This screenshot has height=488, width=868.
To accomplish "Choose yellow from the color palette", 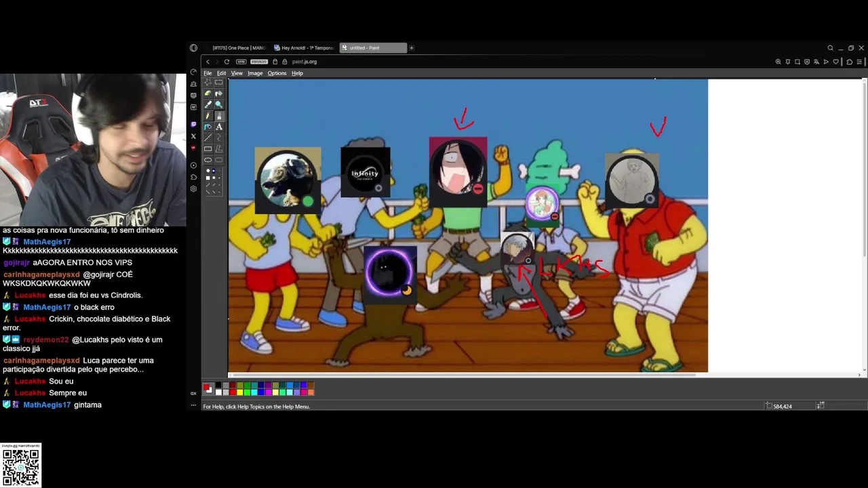I will click(x=239, y=392).
